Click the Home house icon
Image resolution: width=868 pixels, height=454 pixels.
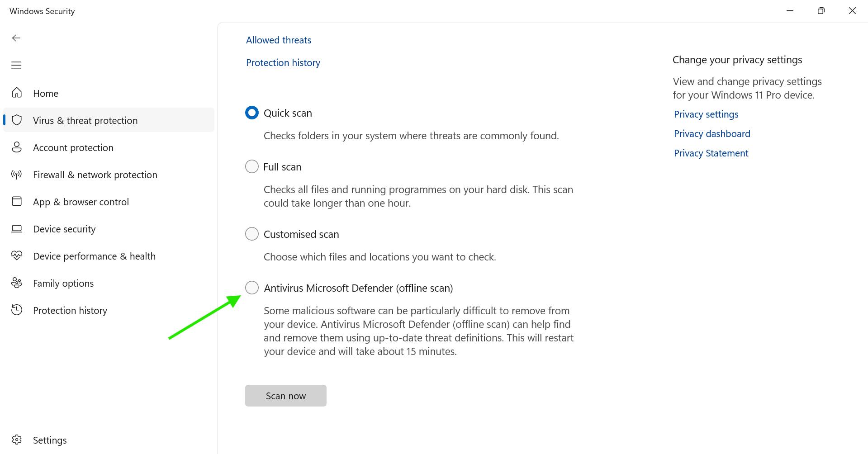click(17, 93)
